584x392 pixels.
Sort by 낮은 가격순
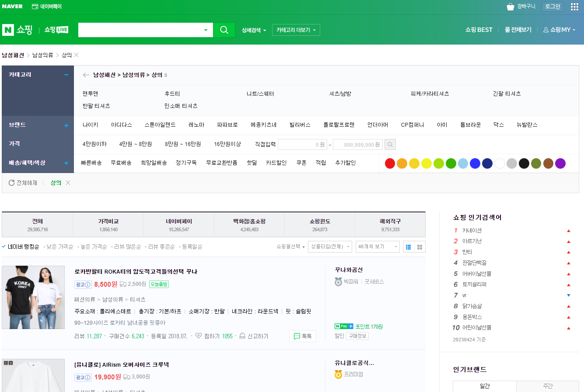59,246
